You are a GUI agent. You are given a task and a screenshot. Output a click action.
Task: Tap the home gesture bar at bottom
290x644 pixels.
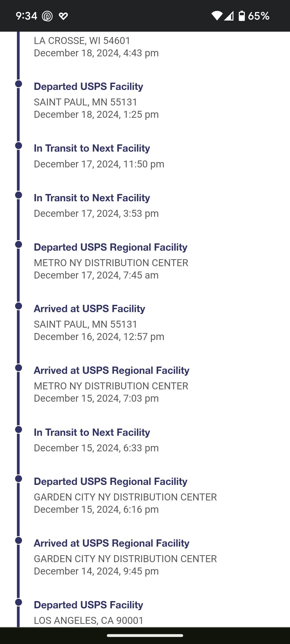[145, 635]
